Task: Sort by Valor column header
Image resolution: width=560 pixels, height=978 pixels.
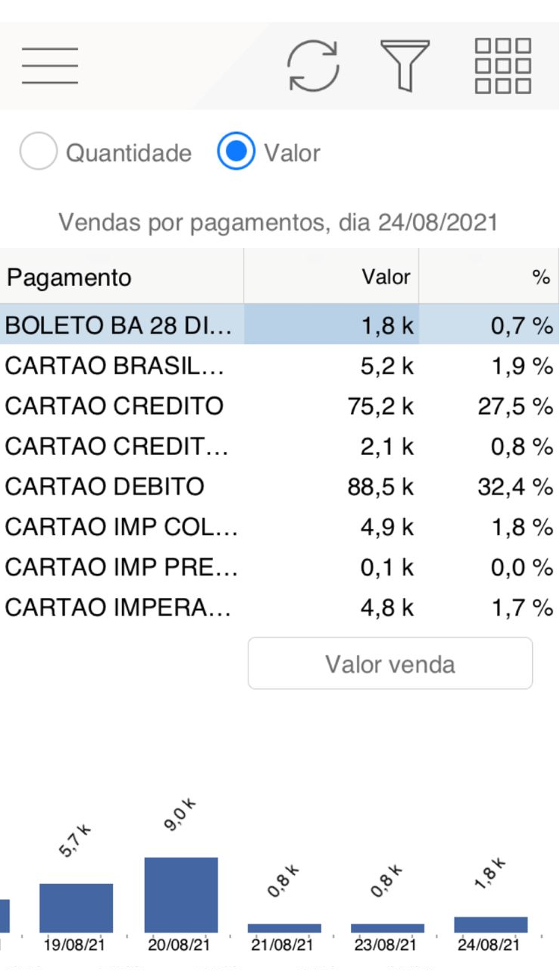Action: coord(331,277)
